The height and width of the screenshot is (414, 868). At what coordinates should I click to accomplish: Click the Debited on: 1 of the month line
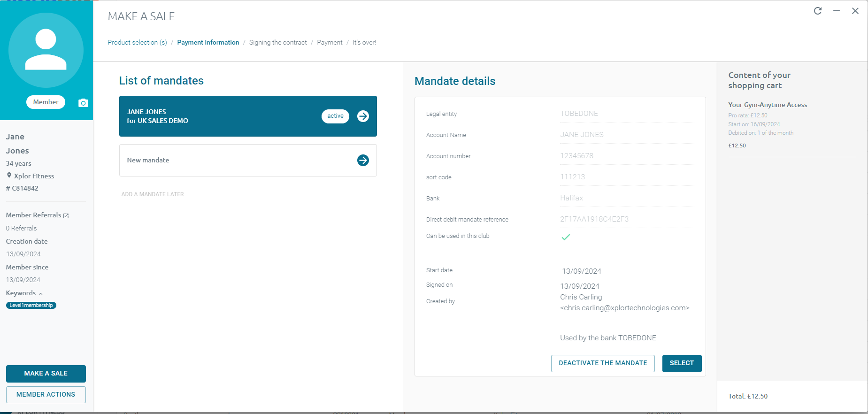click(760, 133)
